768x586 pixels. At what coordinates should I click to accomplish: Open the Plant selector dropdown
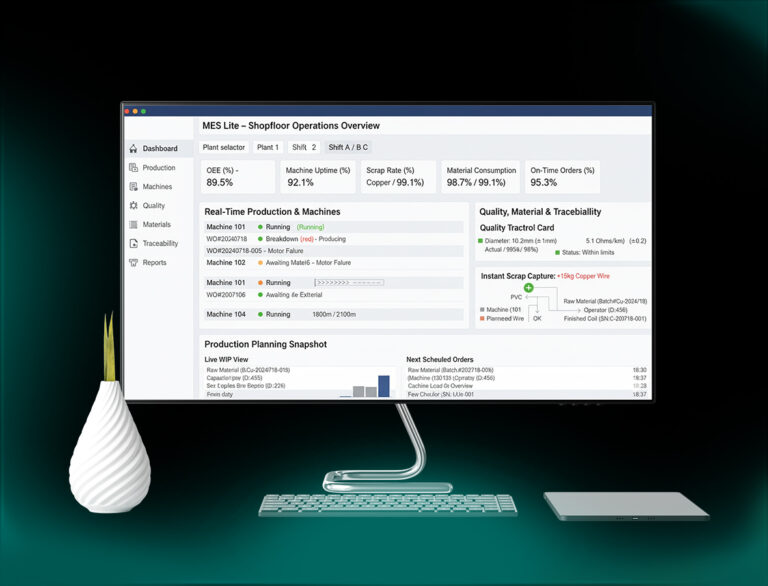click(x=223, y=147)
